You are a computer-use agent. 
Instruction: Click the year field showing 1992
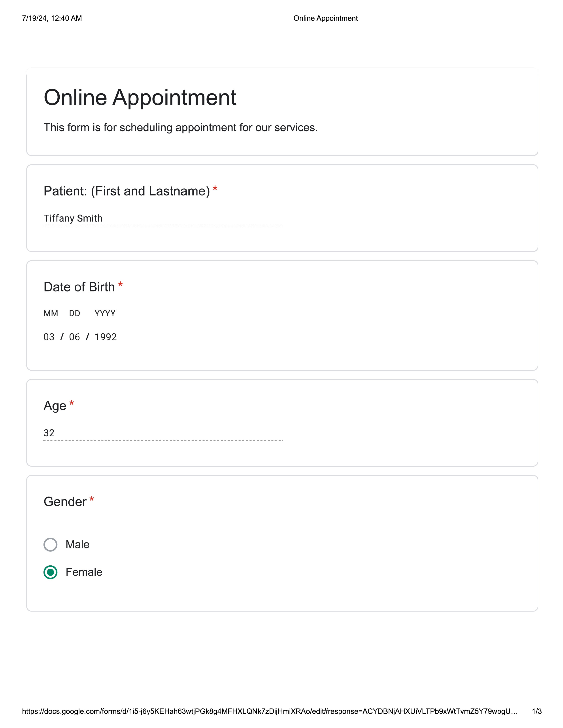pos(106,337)
